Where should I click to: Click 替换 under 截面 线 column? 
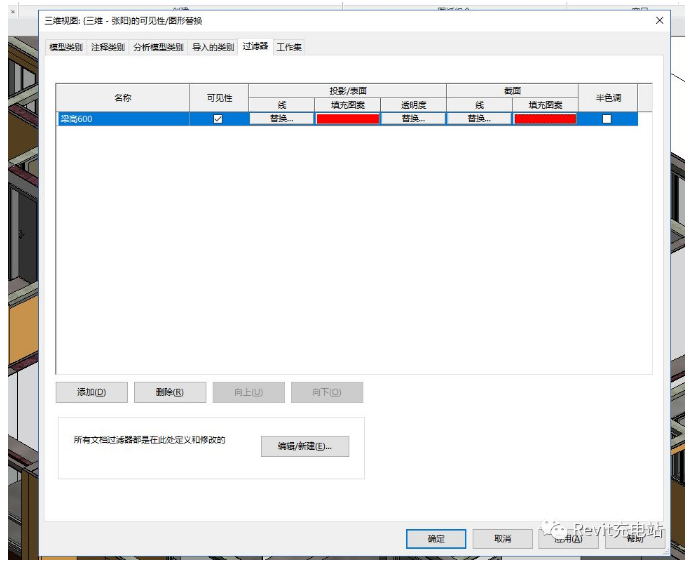[479, 119]
